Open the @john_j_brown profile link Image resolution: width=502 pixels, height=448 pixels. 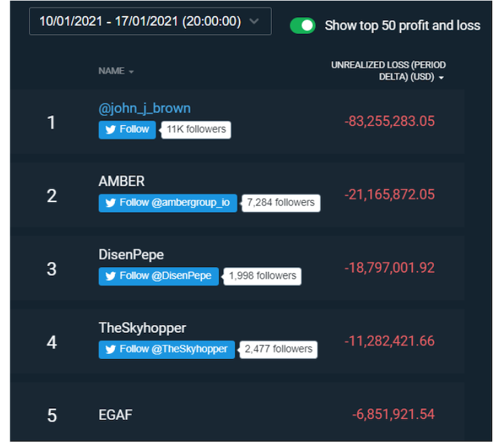[x=144, y=109]
